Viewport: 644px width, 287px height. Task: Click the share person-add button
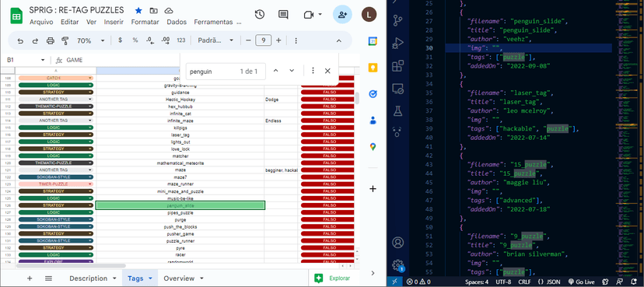click(x=341, y=14)
